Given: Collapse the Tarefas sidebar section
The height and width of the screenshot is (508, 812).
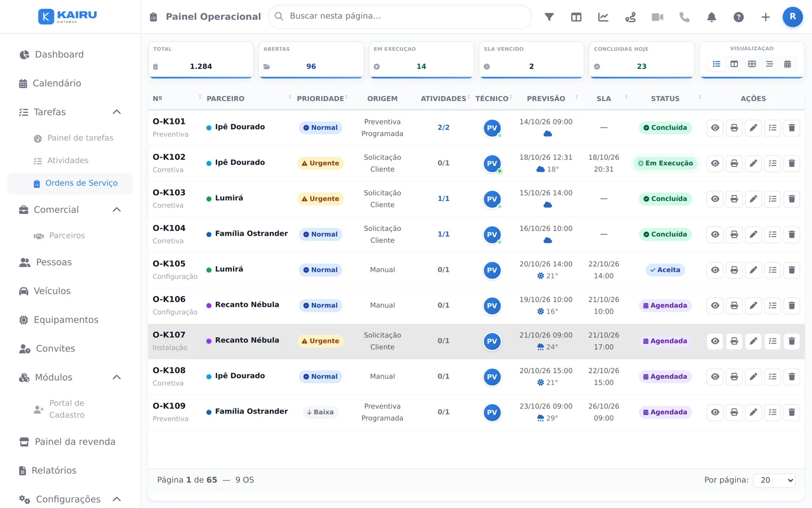Looking at the screenshot, I should 117,112.
